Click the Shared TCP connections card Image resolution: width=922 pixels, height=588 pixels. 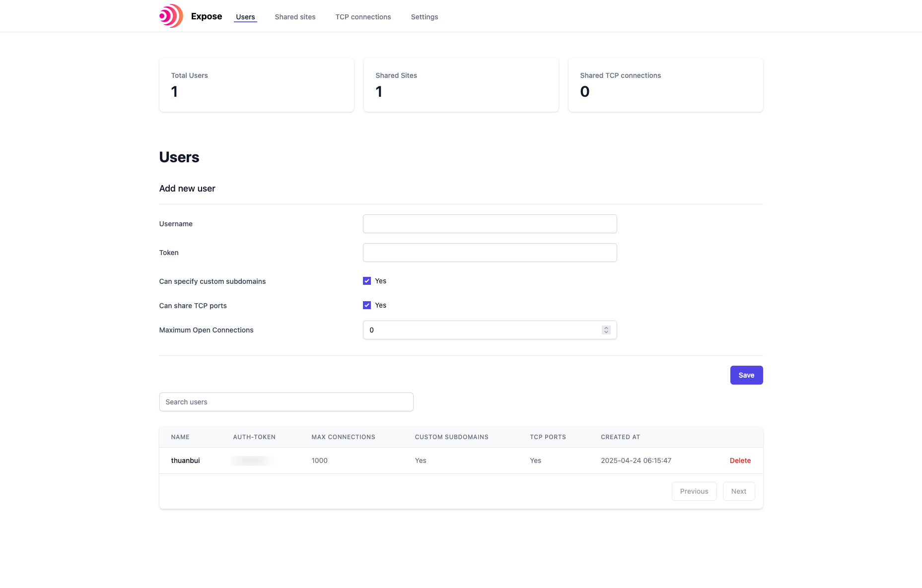coord(665,85)
